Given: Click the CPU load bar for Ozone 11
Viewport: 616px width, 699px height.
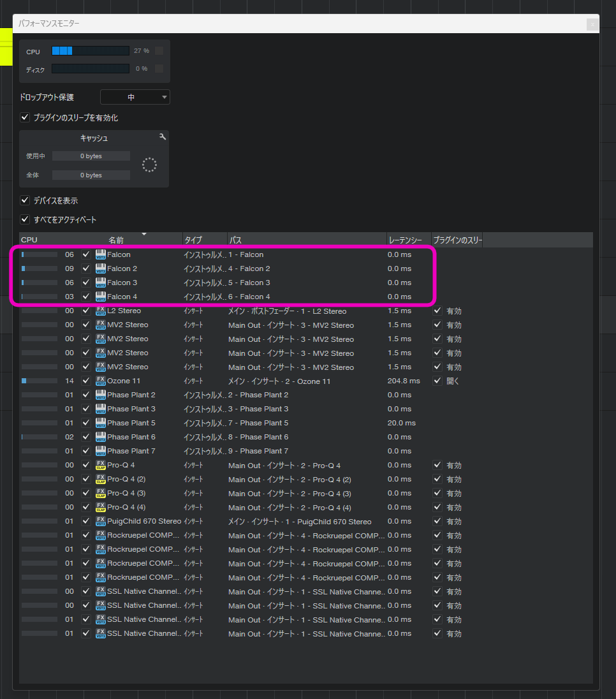Looking at the screenshot, I should [40, 381].
